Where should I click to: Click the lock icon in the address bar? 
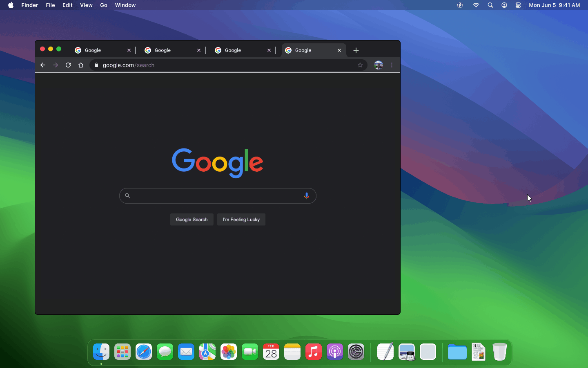coord(96,65)
